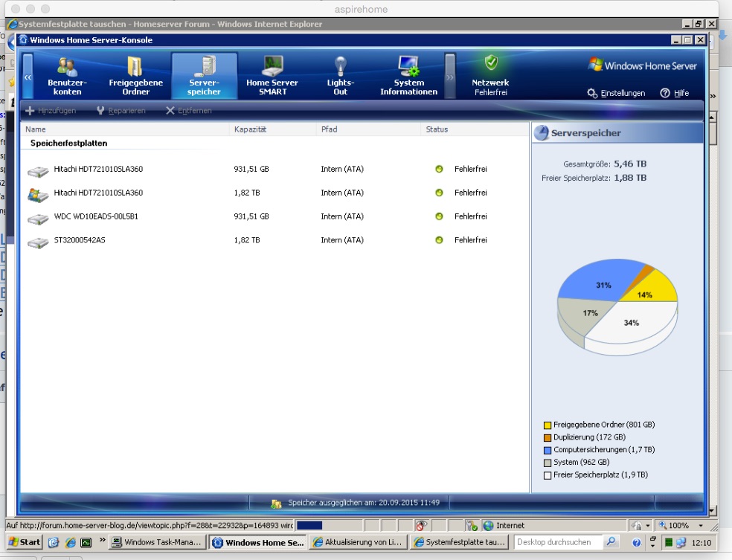The image size is (732, 560).
Task: Click the network computers tray icon
Action: [x=681, y=543]
